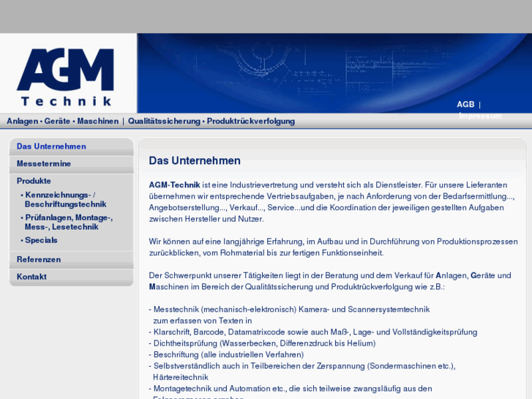The width and height of the screenshot is (532, 399).
Task: Click the tagline 'Qualitätssicherung • Produktrückverfolgung'
Action: point(211,122)
